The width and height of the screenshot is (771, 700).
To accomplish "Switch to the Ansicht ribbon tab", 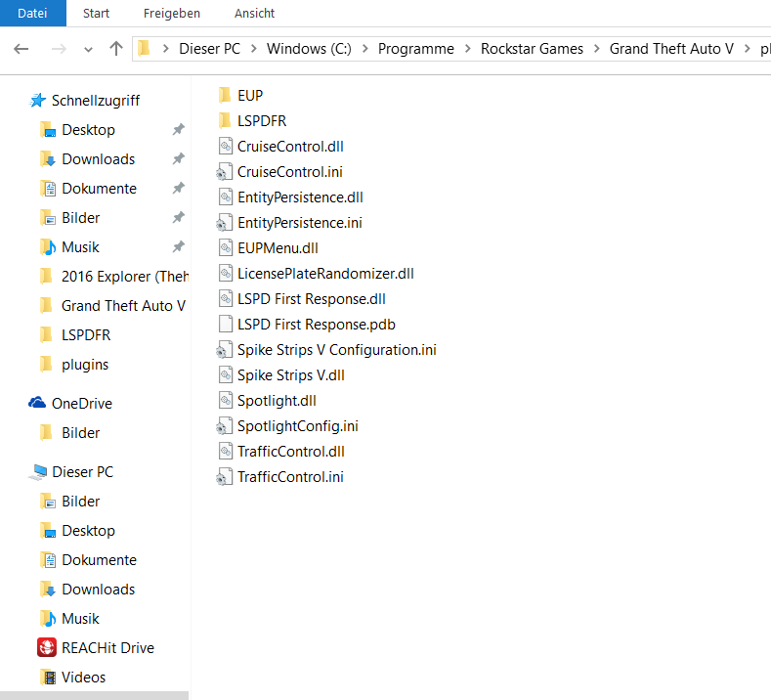I will [x=254, y=14].
